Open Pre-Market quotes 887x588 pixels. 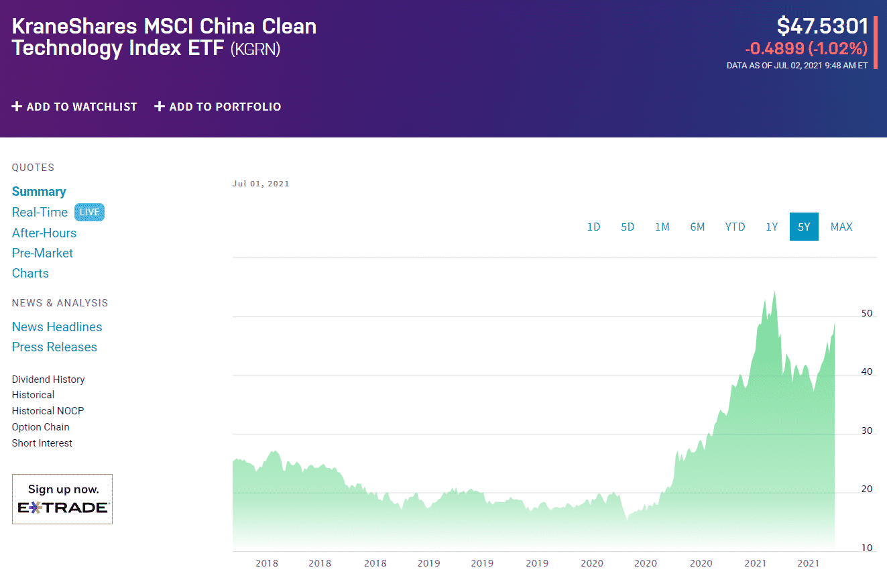click(x=42, y=253)
